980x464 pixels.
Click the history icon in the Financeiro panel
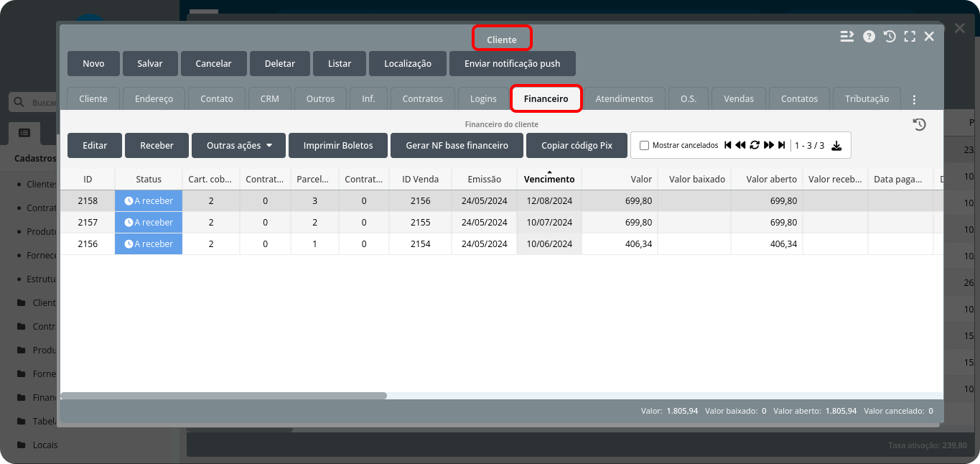pyautogui.click(x=919, y=124)
